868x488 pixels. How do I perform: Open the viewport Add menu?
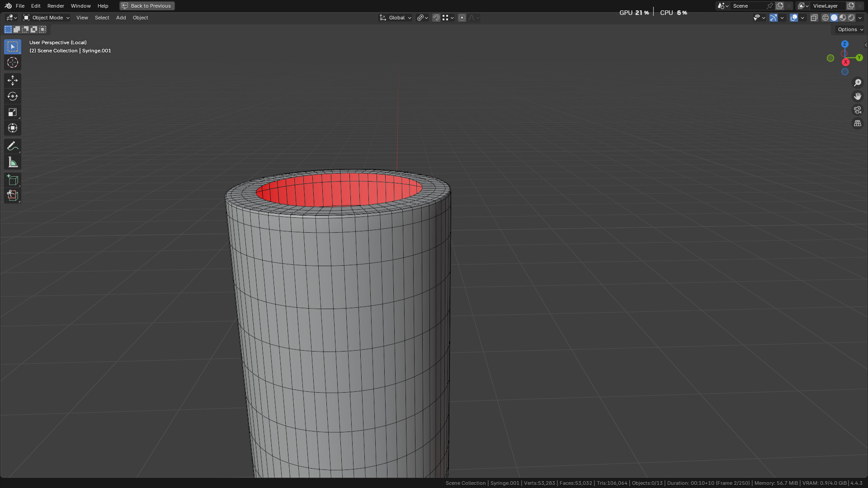pyautogui.click(x=121, y=18)
